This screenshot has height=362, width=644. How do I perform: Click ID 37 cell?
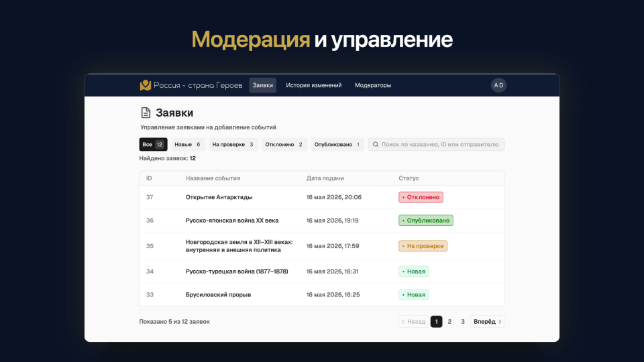[x=150, y=197]
